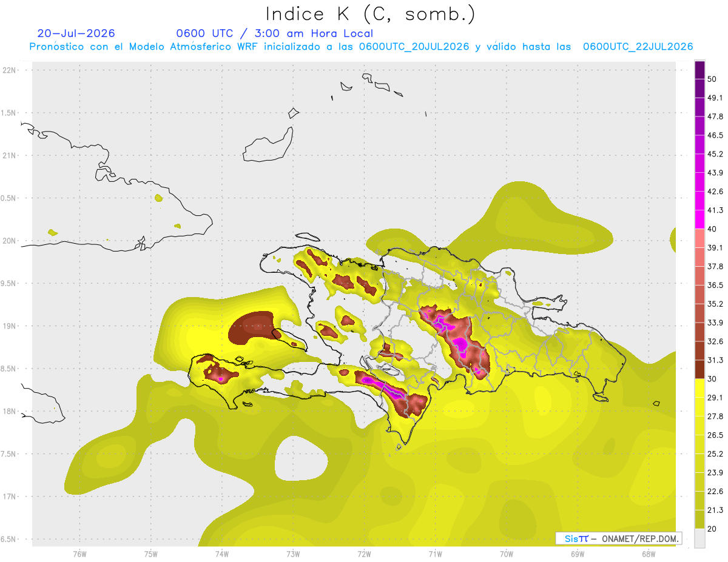Viewport: 728px width, 562px height.
Task: Click the longitude axis label '69W'
Action: pyautogui.click(x=578, y=553)
